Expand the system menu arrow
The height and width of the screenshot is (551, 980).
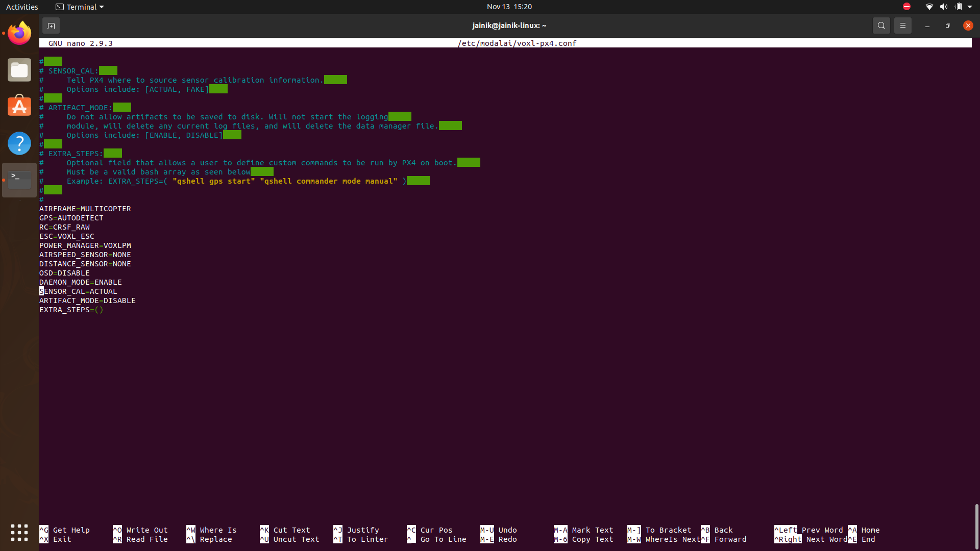pyautogui.click(x=970, y=7)
